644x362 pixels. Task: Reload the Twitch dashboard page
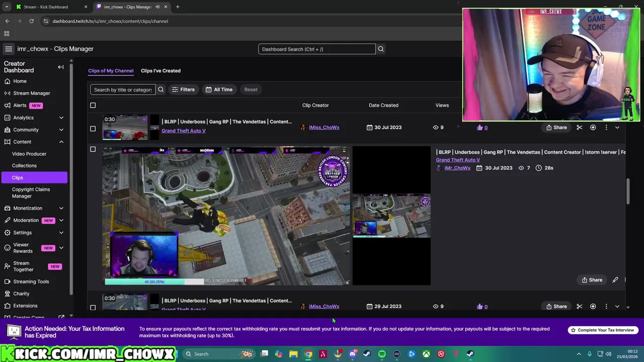pyautogui.click(x=31, y=21)
